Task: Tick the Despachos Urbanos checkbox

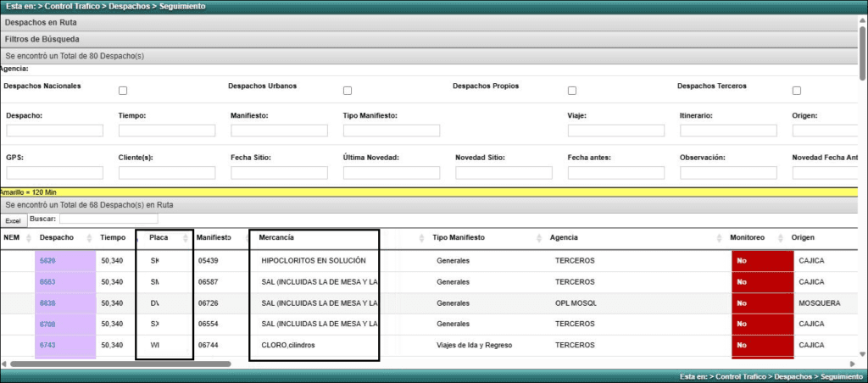Action: [348, 91]
